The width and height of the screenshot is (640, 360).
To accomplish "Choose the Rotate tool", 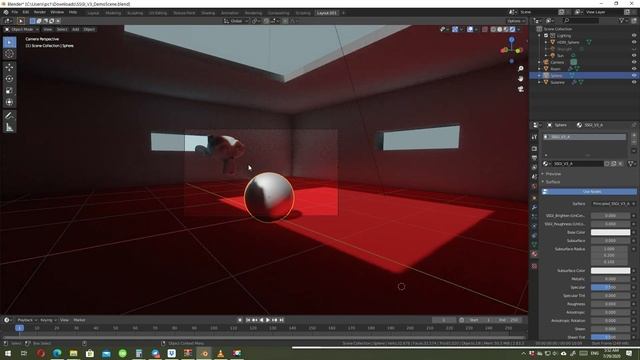I will click(9, 79).
